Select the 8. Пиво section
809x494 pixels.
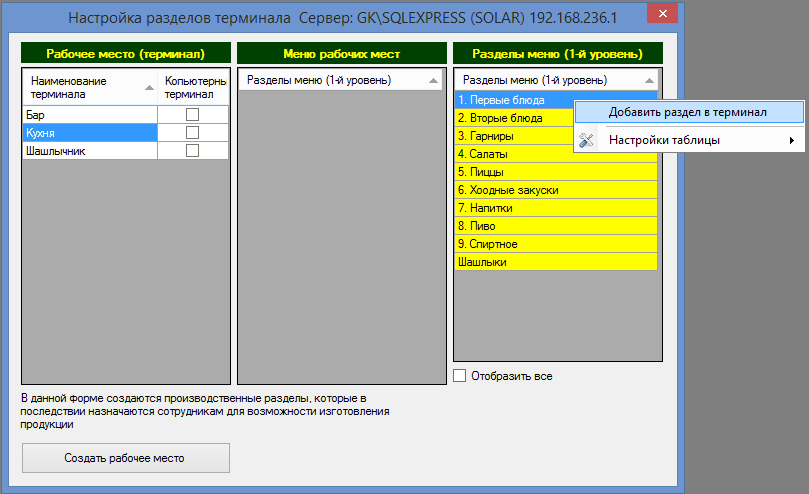pos(556,226)
